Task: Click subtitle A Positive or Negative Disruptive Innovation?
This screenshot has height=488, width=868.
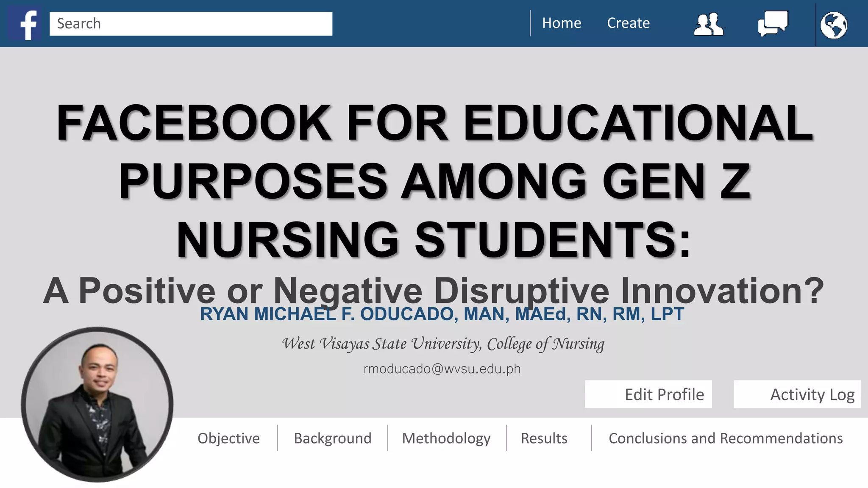Action: pyautogui.click(x=434, y=291)
